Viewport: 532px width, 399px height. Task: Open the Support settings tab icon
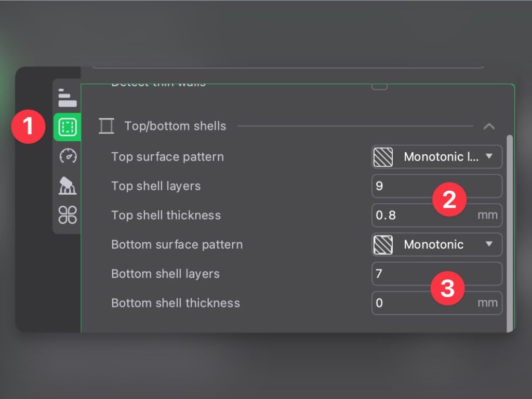point(68,185)
